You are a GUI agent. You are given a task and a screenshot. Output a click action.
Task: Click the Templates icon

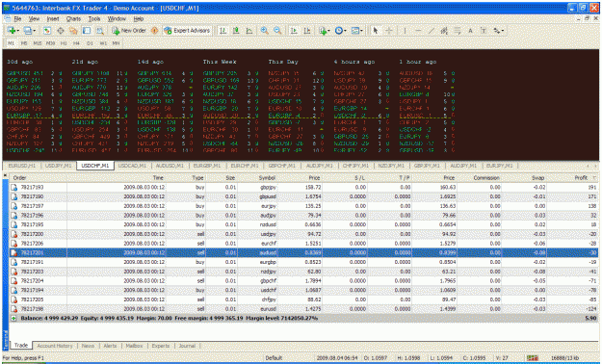(355, 31)
